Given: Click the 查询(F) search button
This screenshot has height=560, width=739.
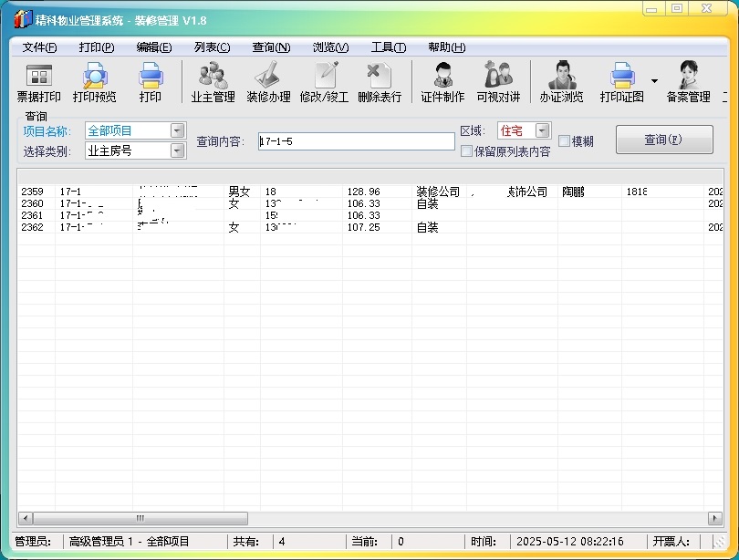Looking at the screenshot, I should (x=663, y=140).
